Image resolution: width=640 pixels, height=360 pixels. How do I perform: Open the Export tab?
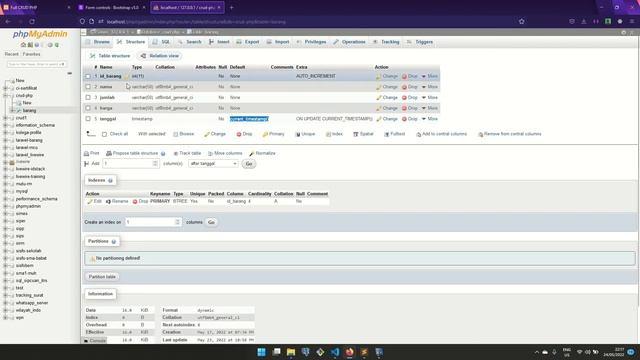point(248,42)
